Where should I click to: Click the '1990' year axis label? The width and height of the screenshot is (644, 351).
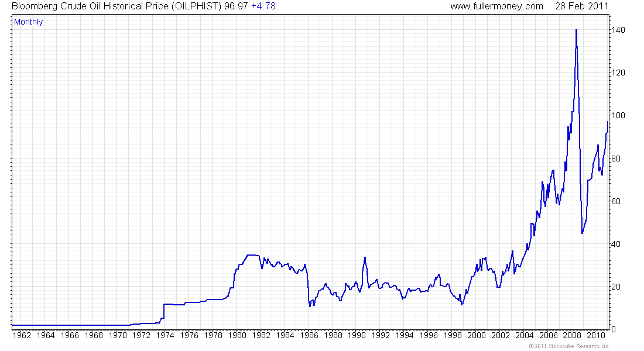[x=357, y=335]
